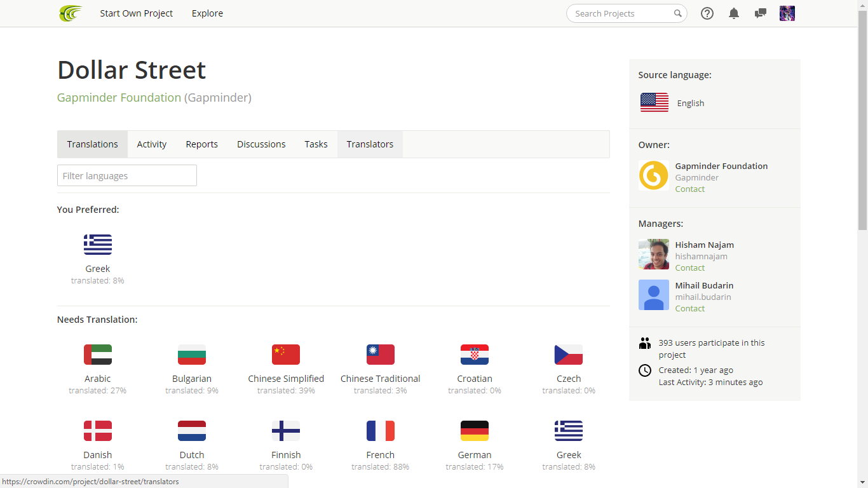Image resolution: width=868 pixels, height=488 pixels.
Task: Open the user profile avatar menu
Action: coord(787,13)
